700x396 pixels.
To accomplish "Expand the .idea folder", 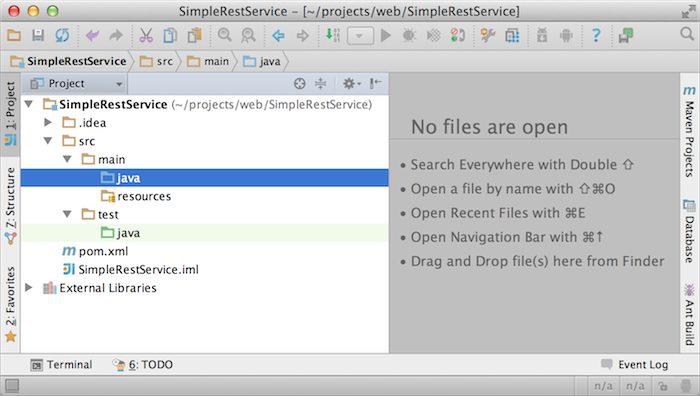I will (x=48, y=122).
